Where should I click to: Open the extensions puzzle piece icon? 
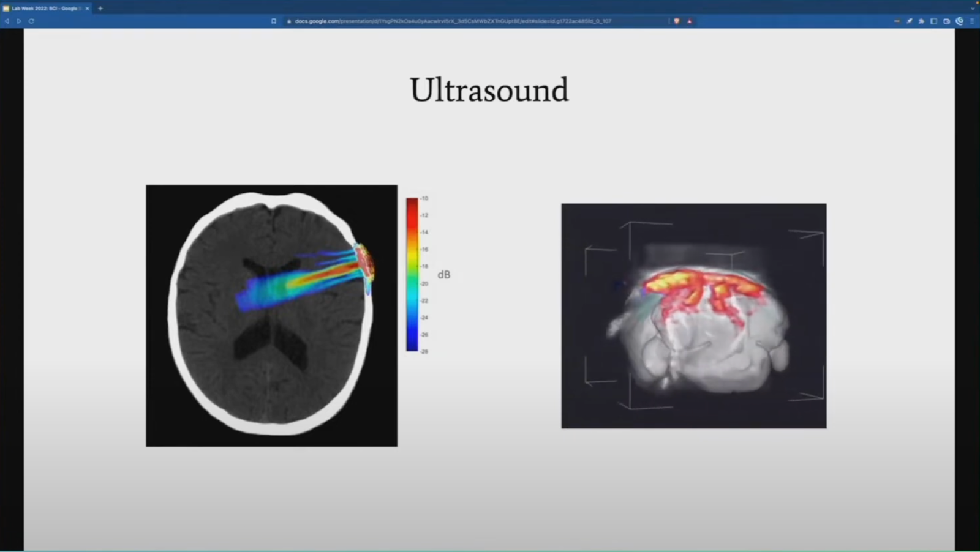(x=921, y=21)
